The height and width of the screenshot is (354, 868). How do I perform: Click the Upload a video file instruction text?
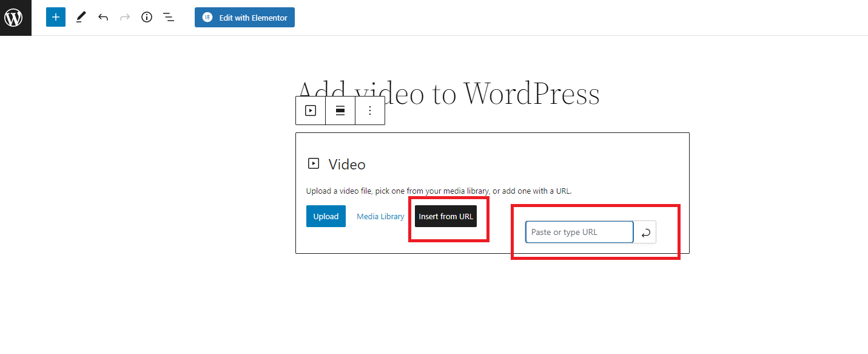(x=439, y=191)
